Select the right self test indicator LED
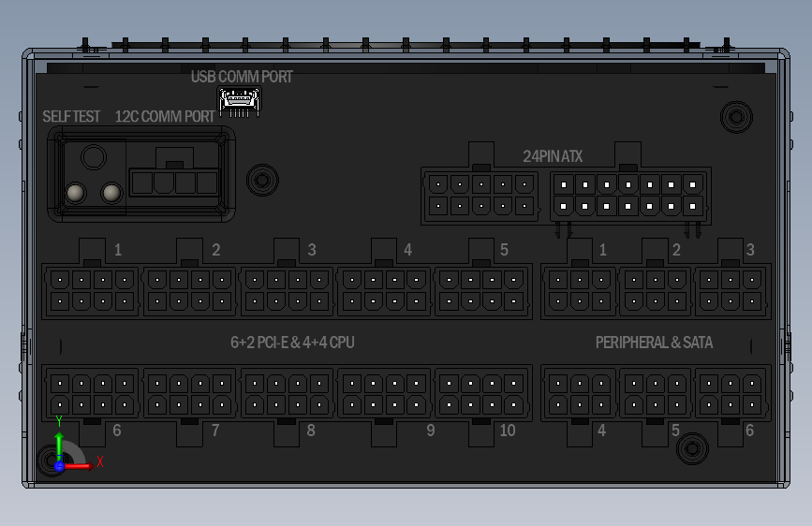Image resolution: width=812 pixels, height=526 pixels. click(111, 193)
